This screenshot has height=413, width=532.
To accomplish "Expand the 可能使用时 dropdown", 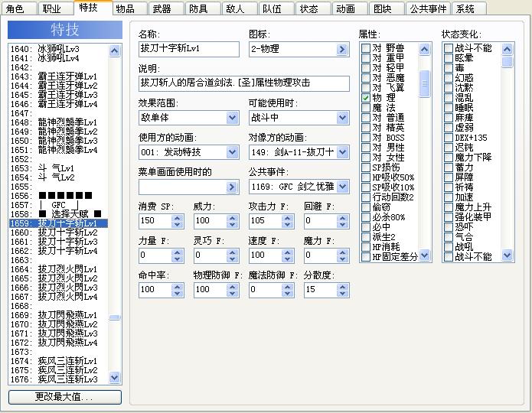I will coord(342,118).
